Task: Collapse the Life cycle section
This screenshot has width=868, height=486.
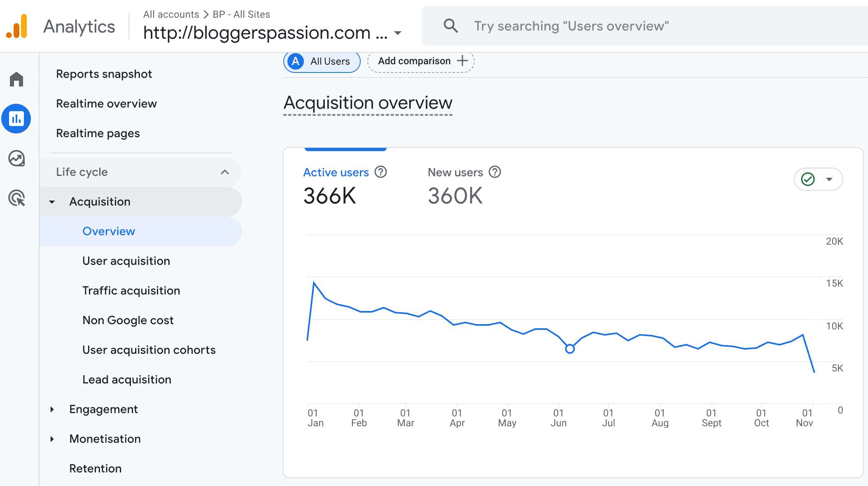Action: coord(225,172)
